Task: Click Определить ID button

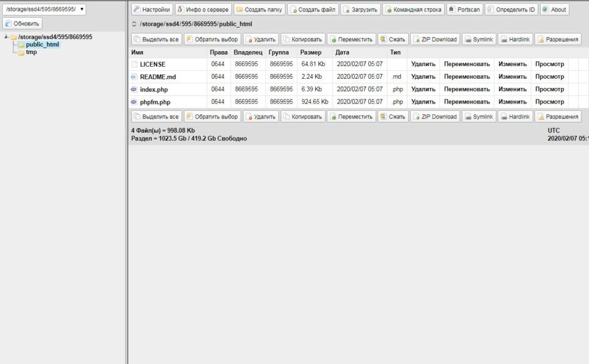Action: (x=511, y=9)
